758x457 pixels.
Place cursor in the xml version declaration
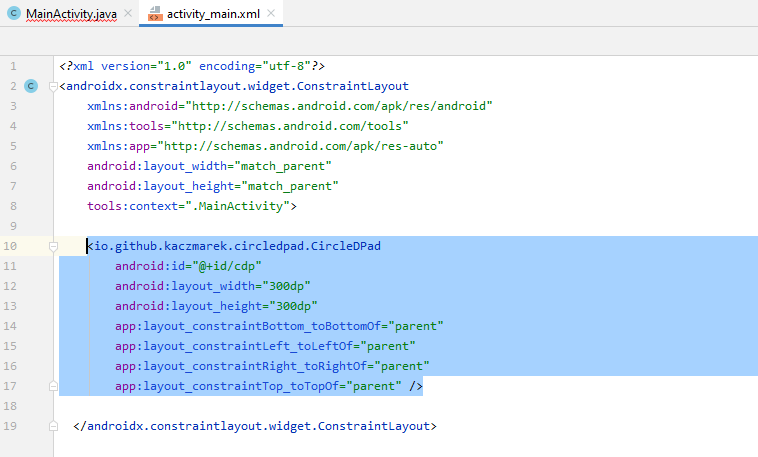point(192,66)
